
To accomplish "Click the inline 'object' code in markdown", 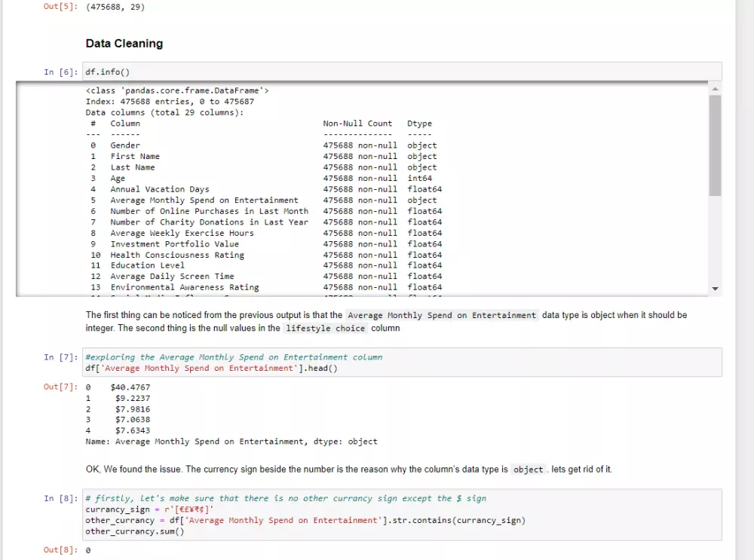I will click(x=528, y=470).
